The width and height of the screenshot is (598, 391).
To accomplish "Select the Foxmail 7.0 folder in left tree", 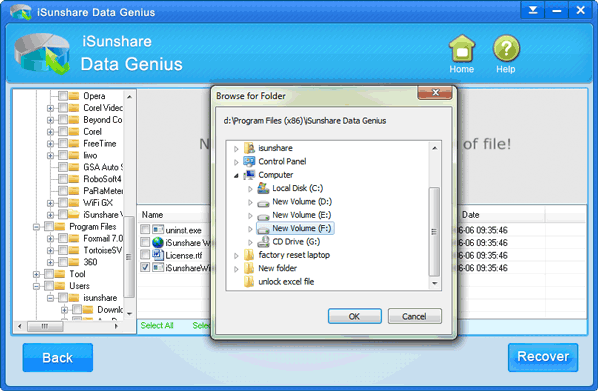I will coord(103,238).
